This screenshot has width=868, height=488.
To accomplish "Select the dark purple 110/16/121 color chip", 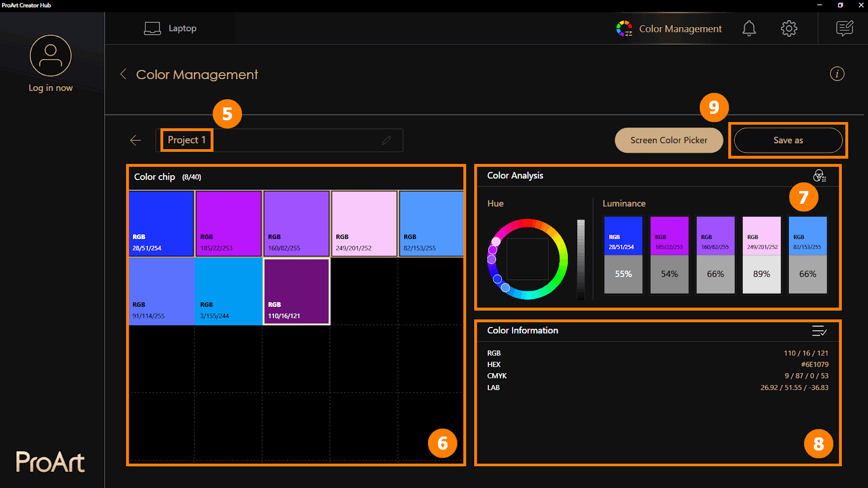I will point(297,292).
